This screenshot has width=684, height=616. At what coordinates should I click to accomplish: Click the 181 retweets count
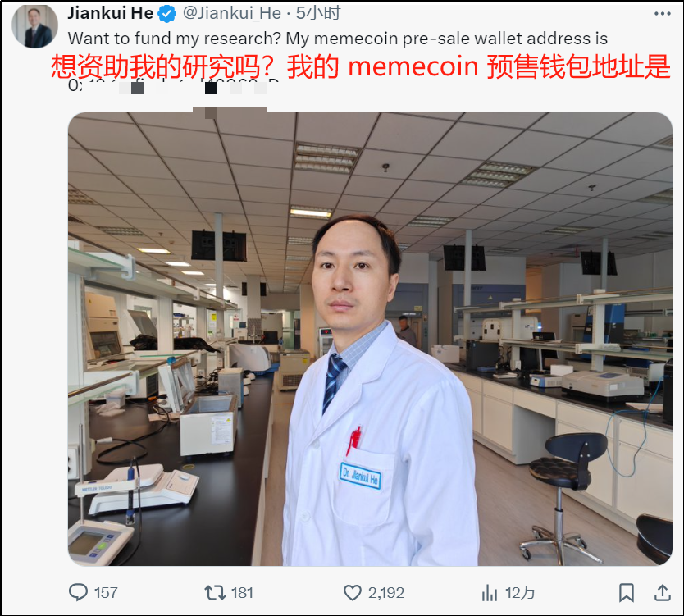tap(242, 593)
